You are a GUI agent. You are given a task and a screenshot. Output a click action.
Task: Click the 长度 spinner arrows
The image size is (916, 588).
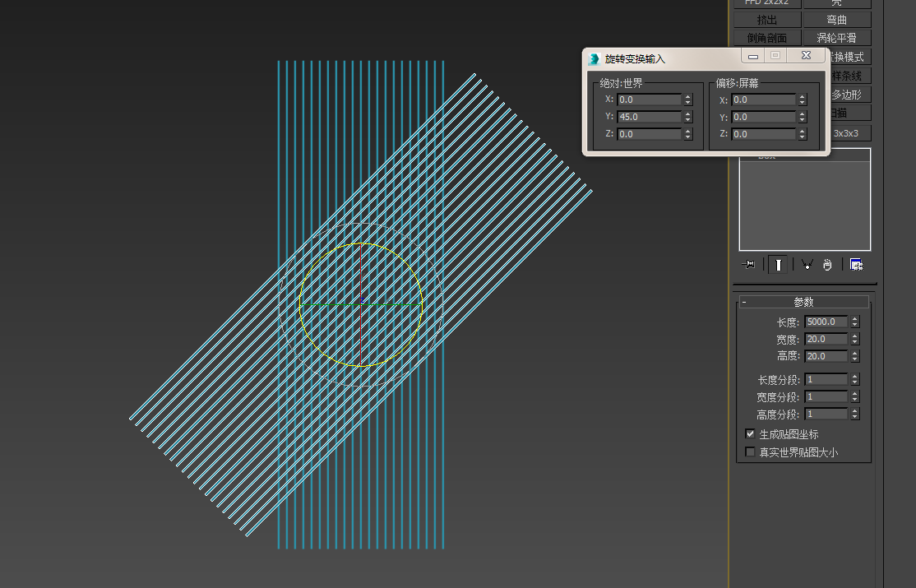(855, 322)
